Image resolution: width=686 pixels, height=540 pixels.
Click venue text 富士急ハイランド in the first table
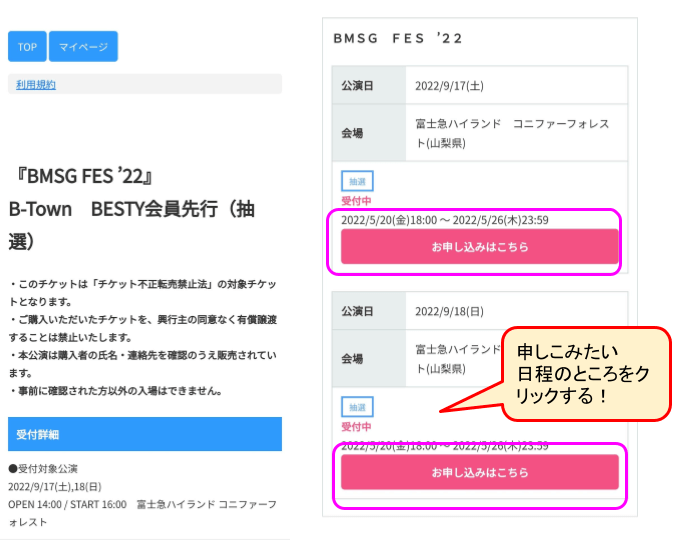512,133
